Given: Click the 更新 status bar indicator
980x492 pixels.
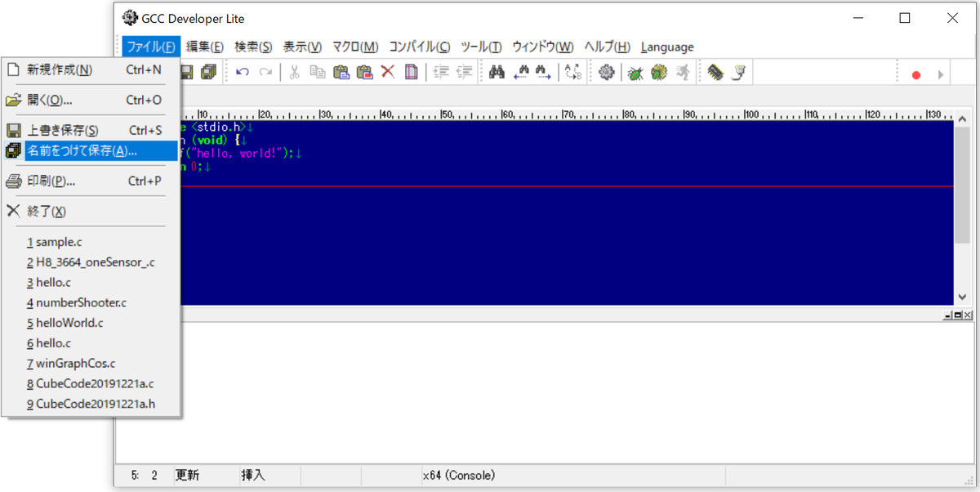Looking at the screenshot, I should click(x=186, y=475).
